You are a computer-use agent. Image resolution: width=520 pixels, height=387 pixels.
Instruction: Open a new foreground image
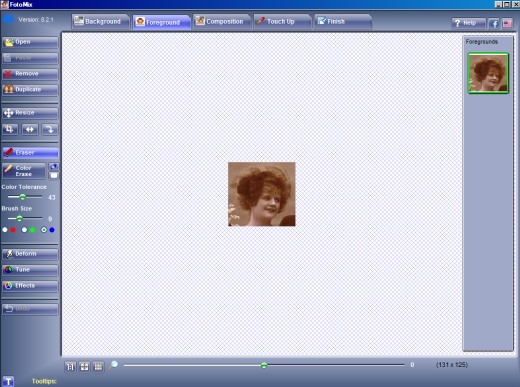30,42
